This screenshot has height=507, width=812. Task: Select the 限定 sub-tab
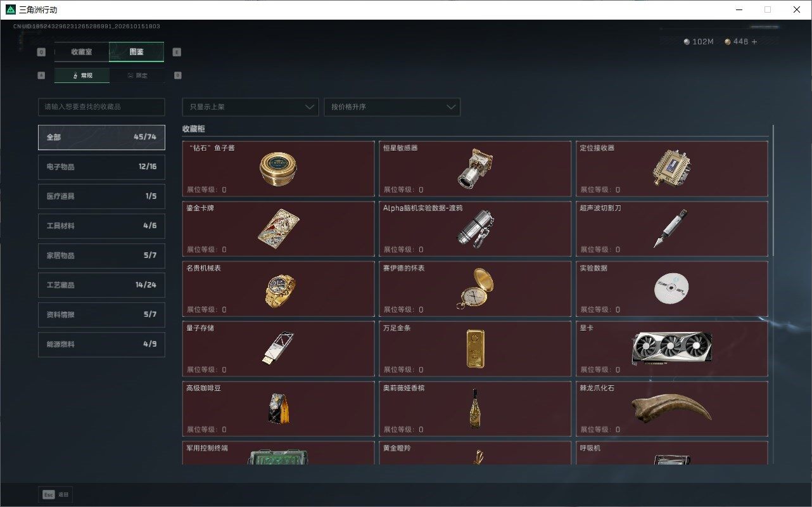click(137, 75)
